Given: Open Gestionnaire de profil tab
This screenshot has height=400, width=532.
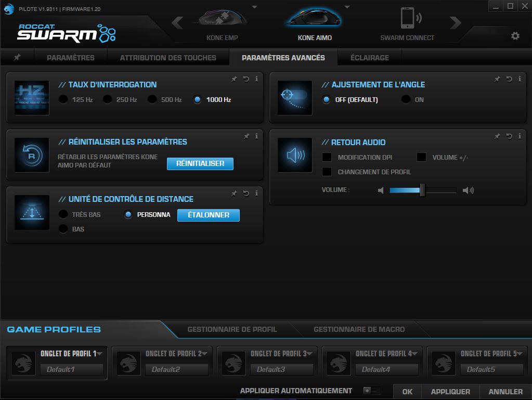Looking at the screenshot, I should pyautogui.click(x=232, y=329).
